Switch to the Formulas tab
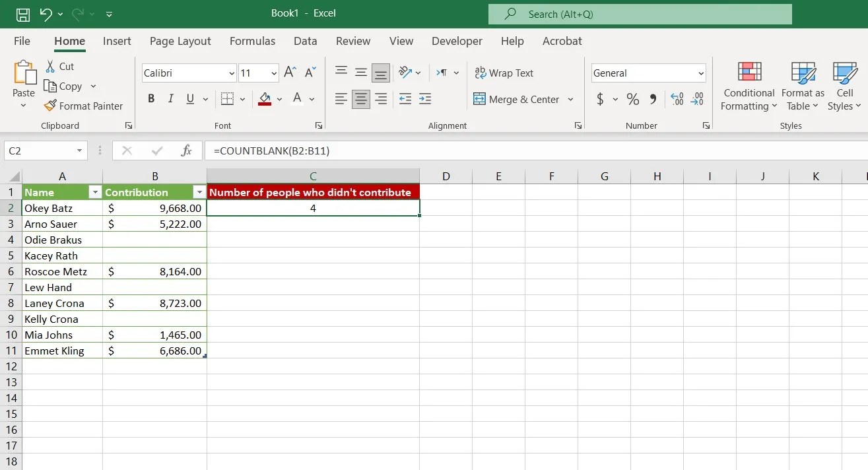The image size is (868, 470). pos(252,41)
